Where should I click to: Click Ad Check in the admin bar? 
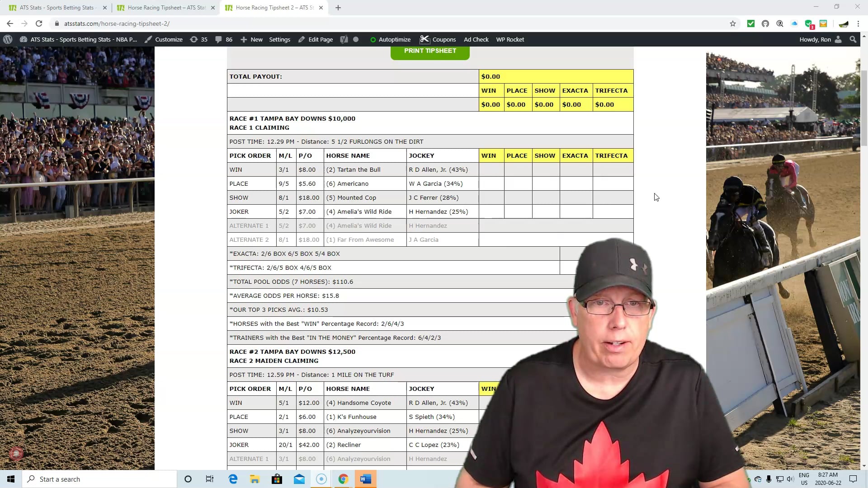[476, 39]
